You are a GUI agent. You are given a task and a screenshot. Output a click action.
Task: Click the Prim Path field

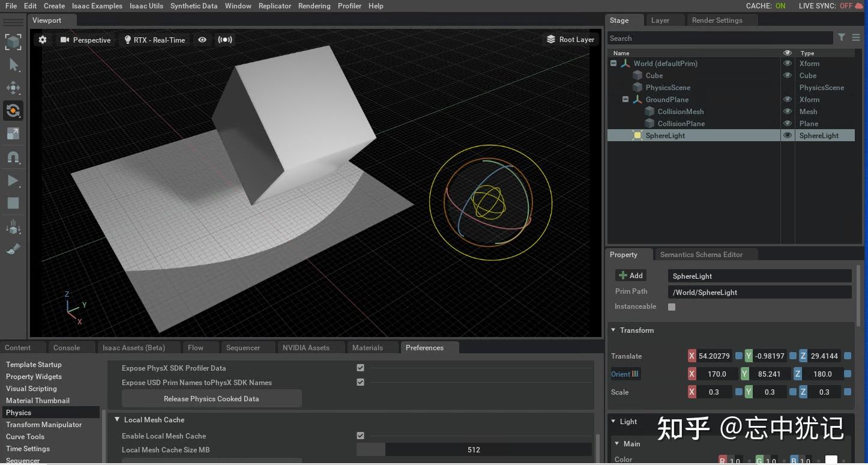pyautogui.click(x=759, y=293)
